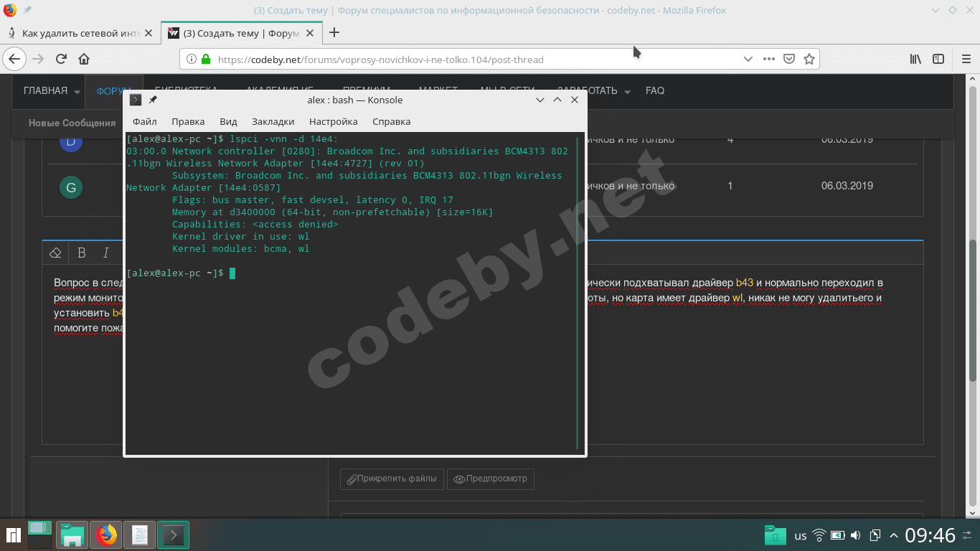Apply bold formatting in editor

pos(81,253)
